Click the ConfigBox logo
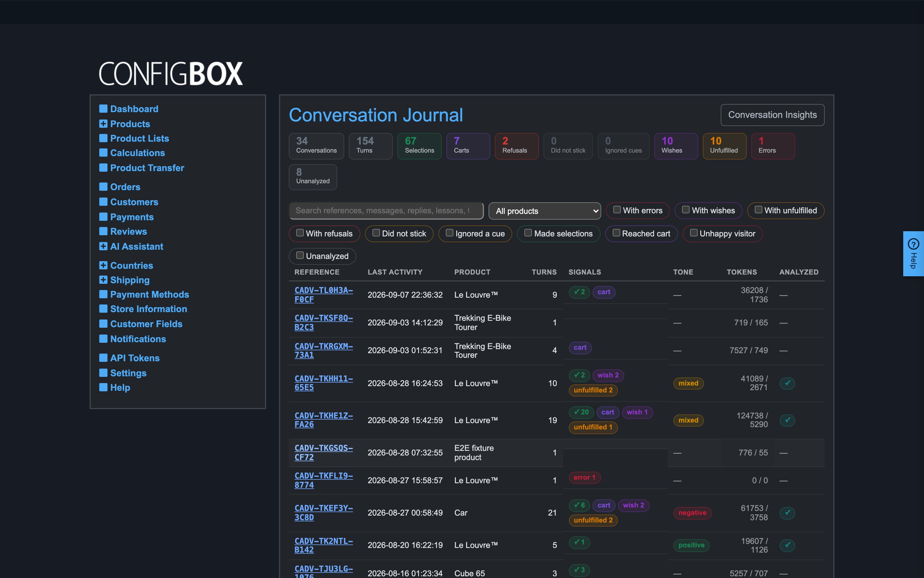 point(171,73)
